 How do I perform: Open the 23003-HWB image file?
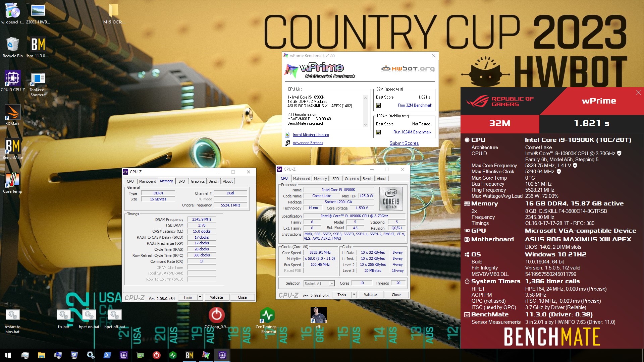38,13
